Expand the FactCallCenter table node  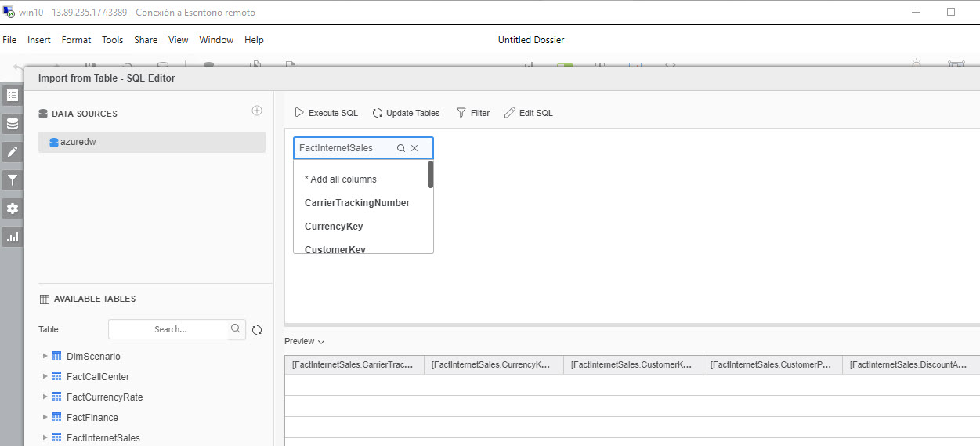coord(45,376)
